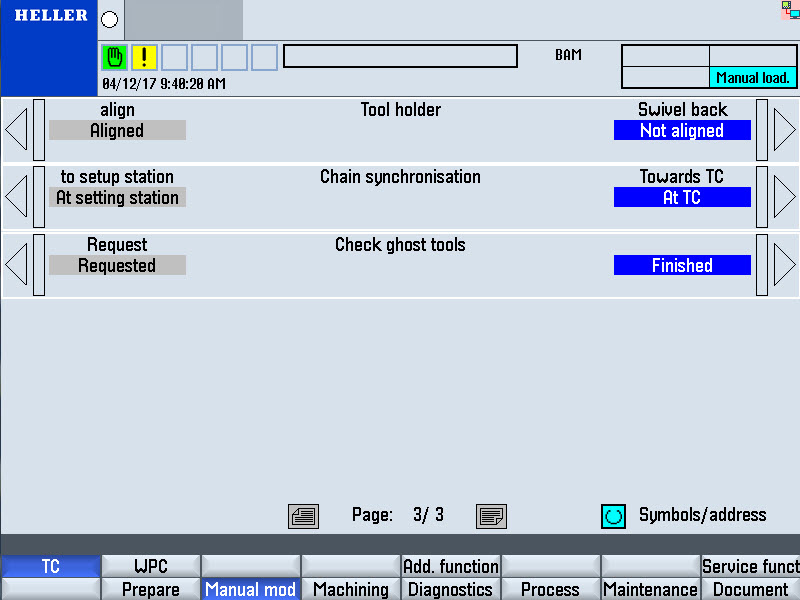Click left arrow to request ghost tools check
The width and height of the screenshot is (800, 600).
(x=16, y=265)
